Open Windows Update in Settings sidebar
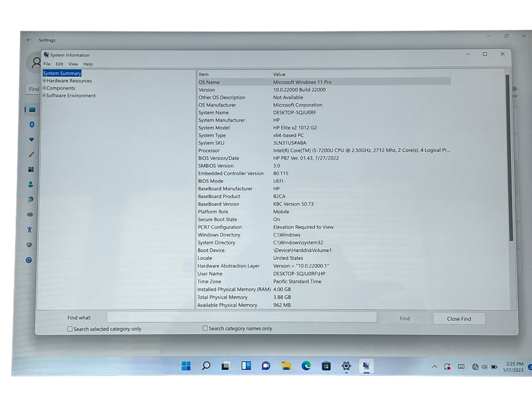This screenshot has height=399, width=532. click(x=29, y=260)
